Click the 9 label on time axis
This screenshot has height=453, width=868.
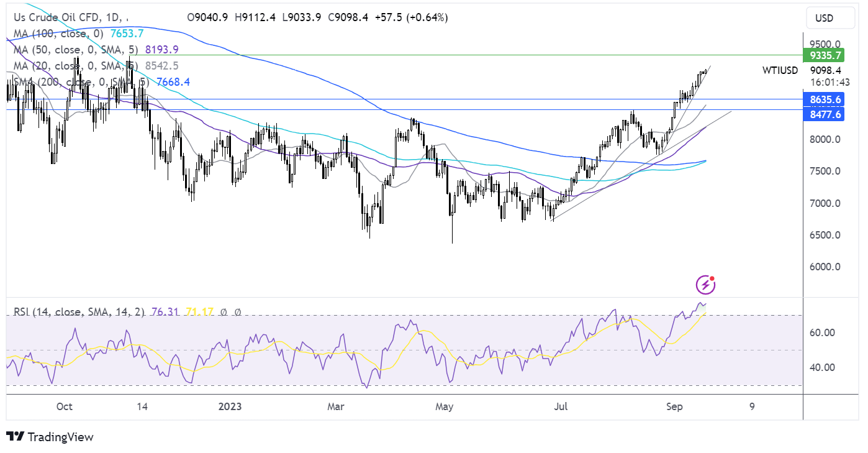(752, 407)
